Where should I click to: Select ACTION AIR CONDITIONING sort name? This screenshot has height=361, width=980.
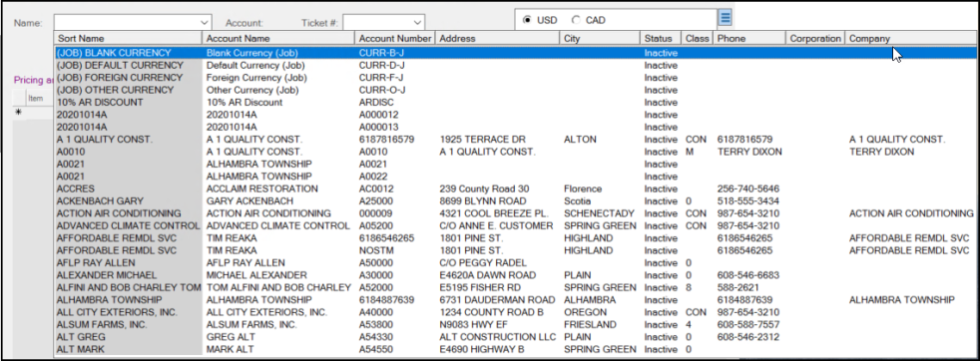pos(119,213)
